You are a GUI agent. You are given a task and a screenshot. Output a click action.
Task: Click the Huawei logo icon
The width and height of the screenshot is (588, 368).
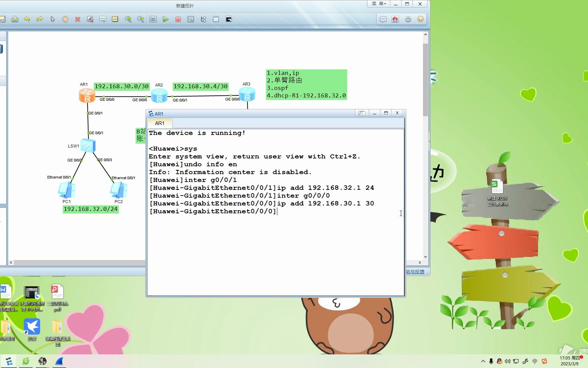(x=395, y=19)
